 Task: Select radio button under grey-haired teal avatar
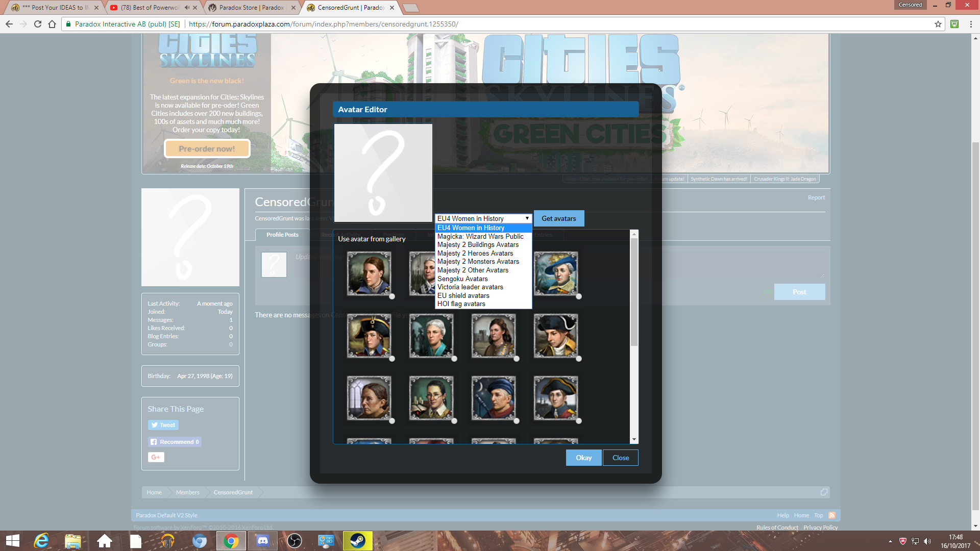[x=454, y=359]
